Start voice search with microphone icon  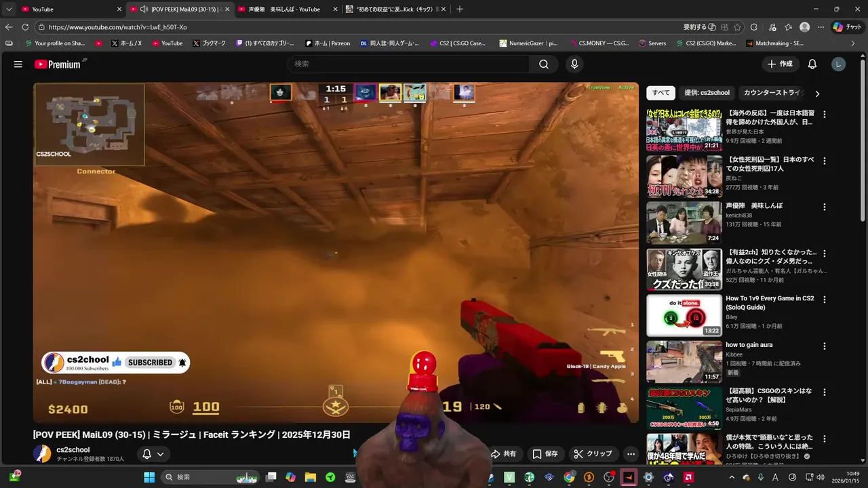pos(574,64)
